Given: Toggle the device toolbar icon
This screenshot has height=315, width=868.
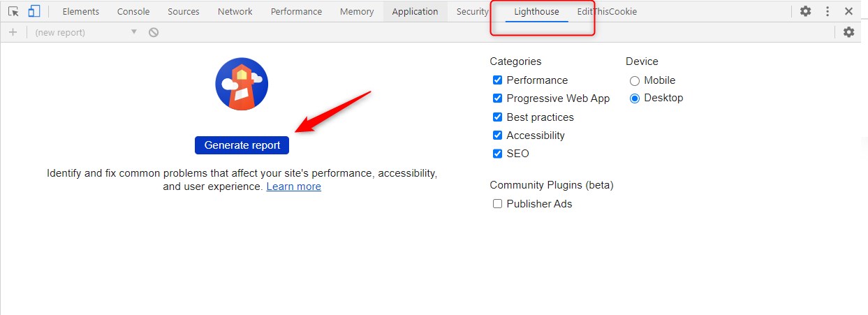Looking at the screenshot, I should pos(34,11).
